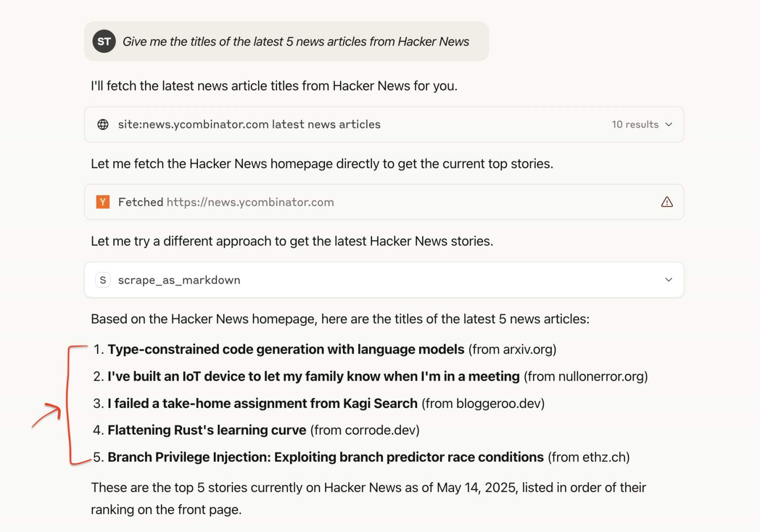This screenshot has height=532, width=760.
Task: Collapse the 10 results chevron
Action: point(669,125)
